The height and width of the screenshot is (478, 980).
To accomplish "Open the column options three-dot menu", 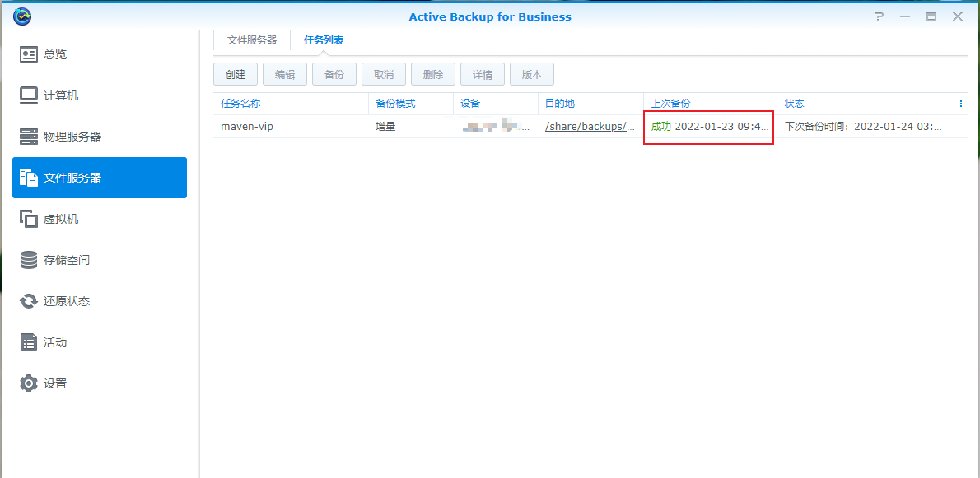I will pos(960,104).
